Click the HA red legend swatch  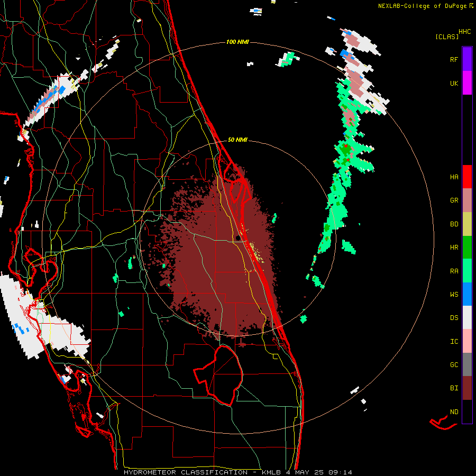[467, 177]
